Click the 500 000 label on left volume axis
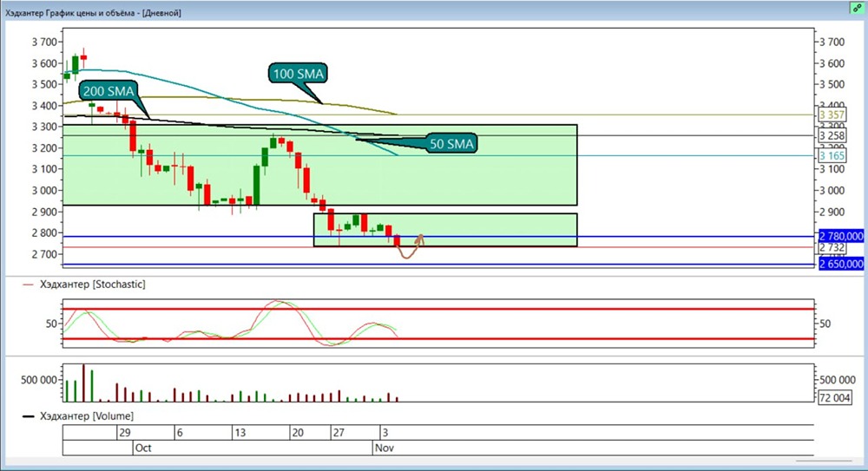Image resolution: width=868 pixels, height=471 pixels. (39, 380)
